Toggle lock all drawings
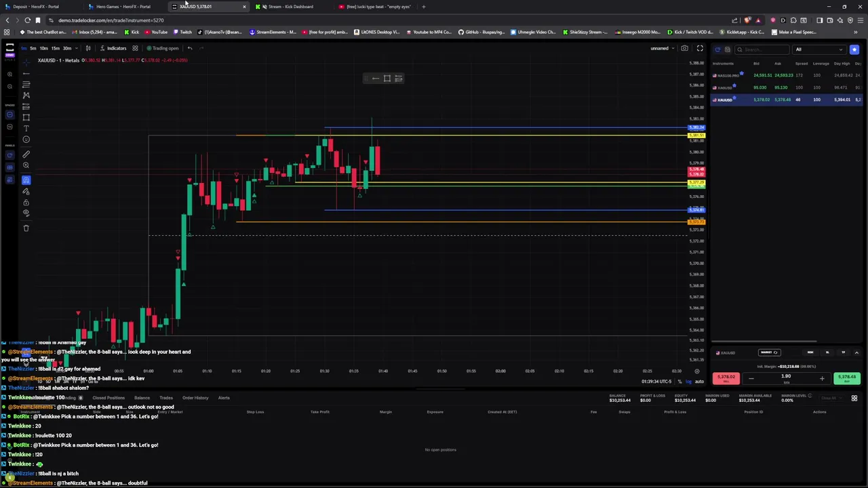This screenshot has height=488, width=868. pyautogui.click(x=26, y=202)
